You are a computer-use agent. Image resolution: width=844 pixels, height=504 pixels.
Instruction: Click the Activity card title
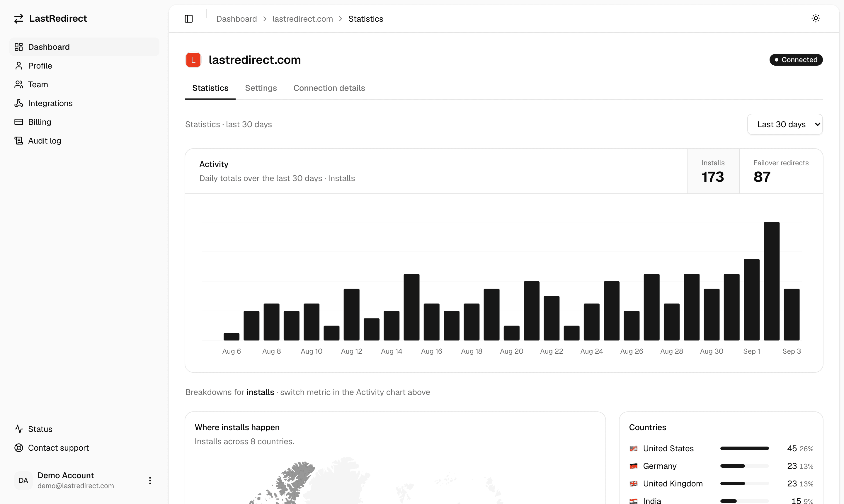coord(214,164)
